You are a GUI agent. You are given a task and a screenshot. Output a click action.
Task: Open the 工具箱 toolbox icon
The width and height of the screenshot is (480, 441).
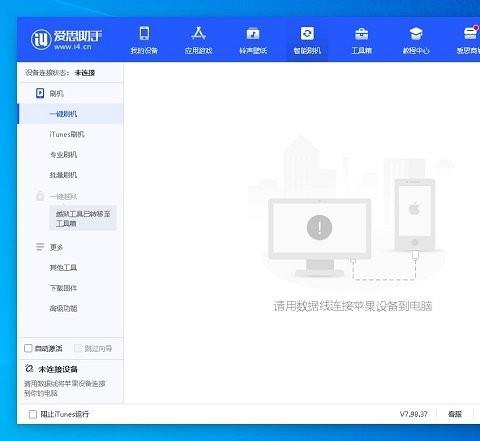coord(362,34)
